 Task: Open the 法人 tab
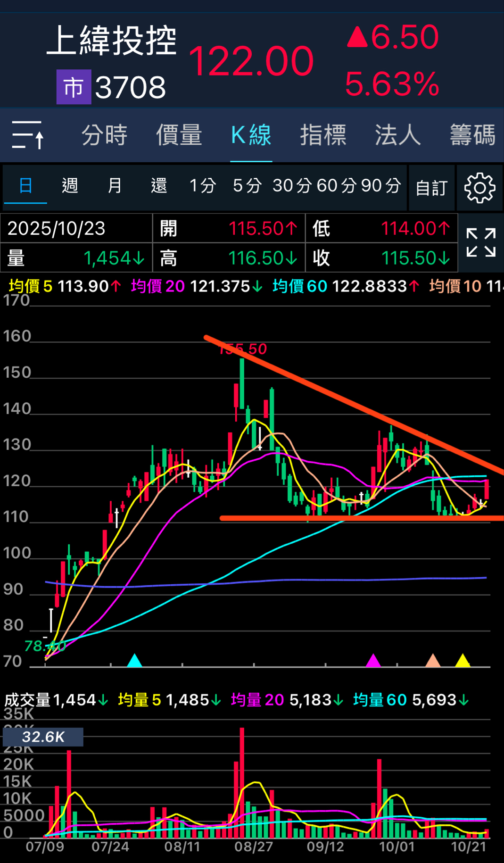(x=397, y=135)
